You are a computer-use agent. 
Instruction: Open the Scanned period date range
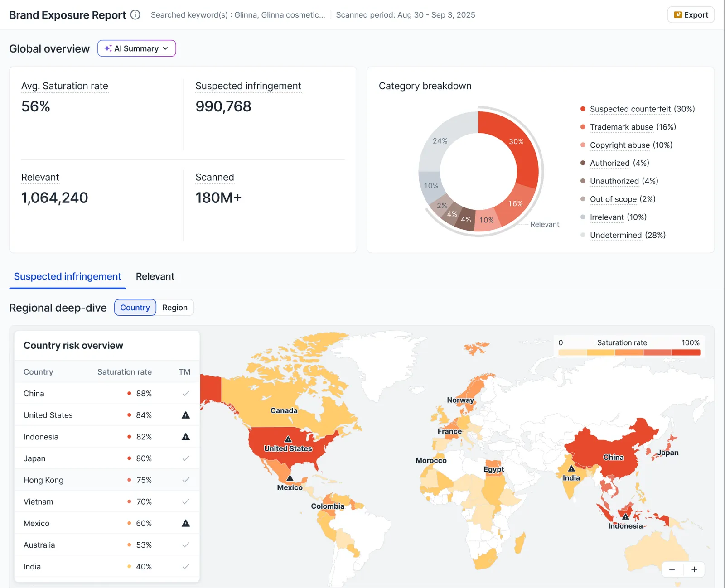click(x=406, y=15)
